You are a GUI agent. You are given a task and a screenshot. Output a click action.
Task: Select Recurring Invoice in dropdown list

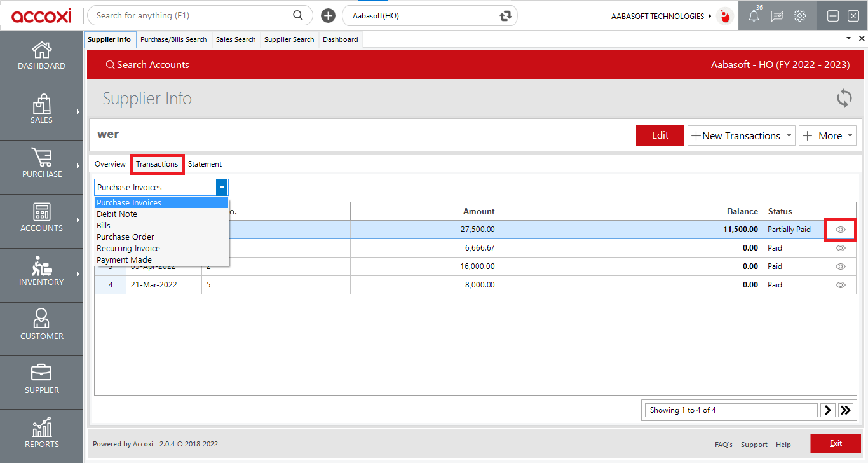[161, 249]
